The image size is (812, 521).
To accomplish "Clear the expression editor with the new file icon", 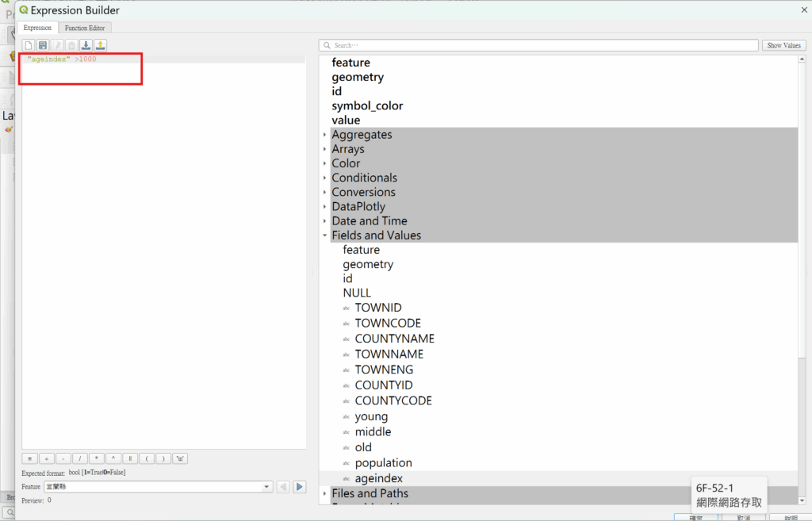I will (29, 45).
